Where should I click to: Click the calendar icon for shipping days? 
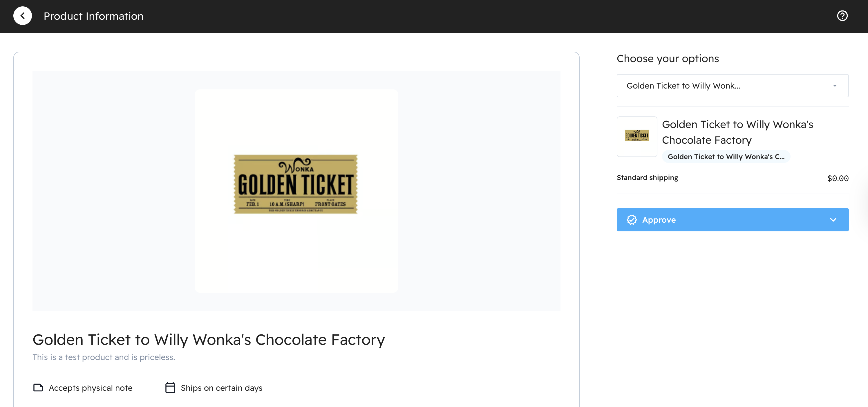170,388
